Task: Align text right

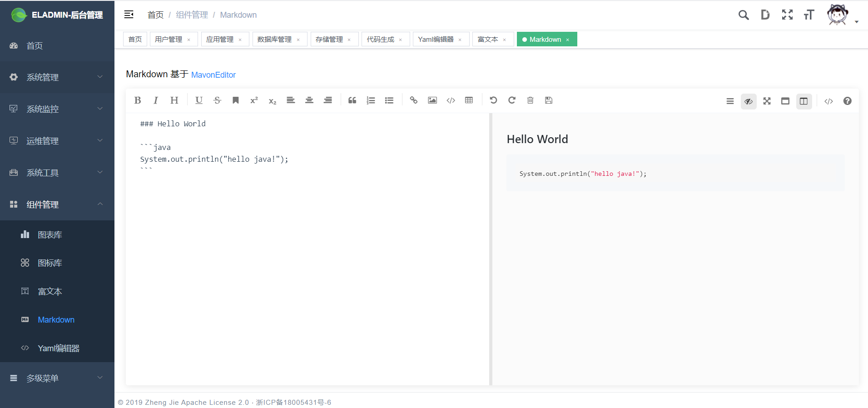Action: click(327, 100)
